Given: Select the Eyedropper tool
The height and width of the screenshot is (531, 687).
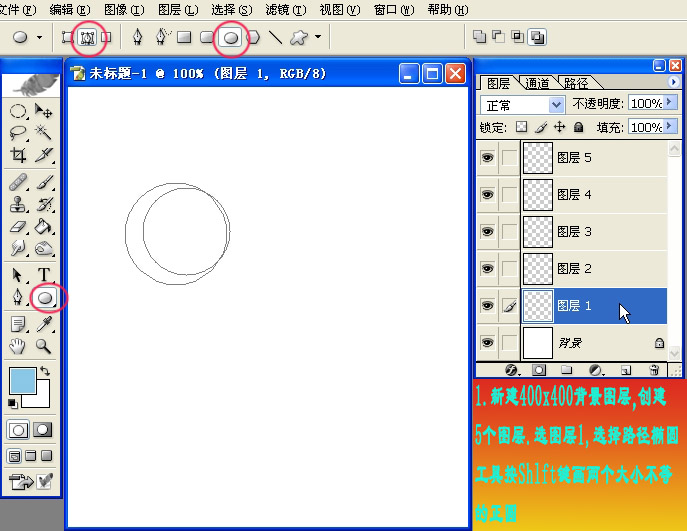Looking at the screenshot, I should [x=43, y=325].
